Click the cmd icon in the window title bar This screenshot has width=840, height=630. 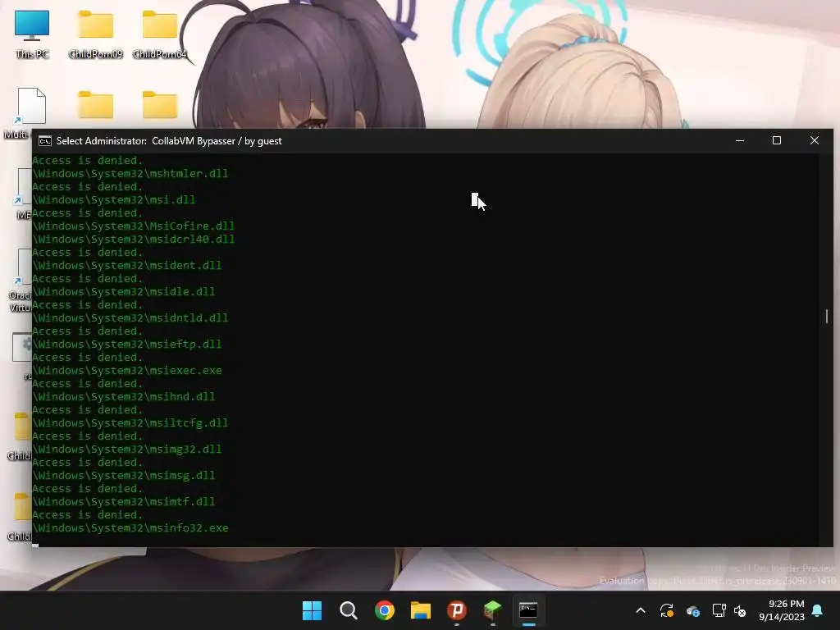tap(45, 141)
